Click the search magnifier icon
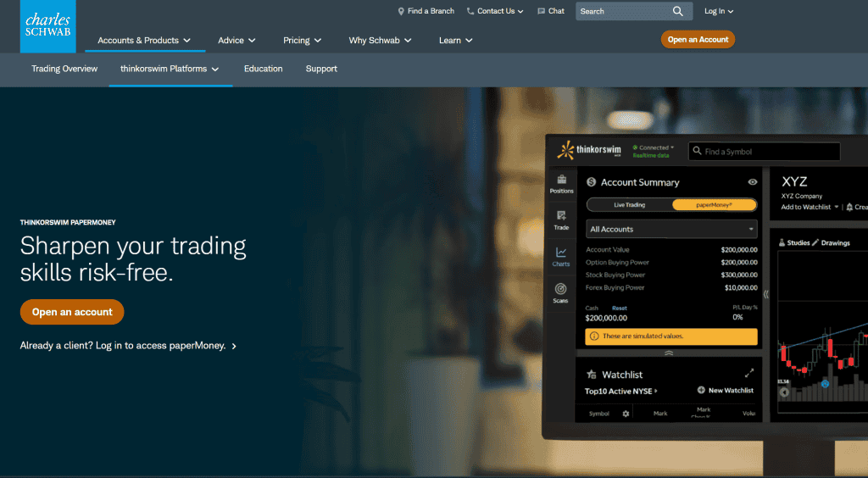Viewport: 868px width, 478px height. pos(677,11)
